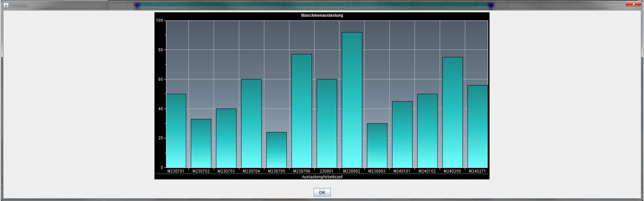Click the M240271 axis label
Image resolution: width=644 pixels, height=201 pixels.
coord(478,171)
